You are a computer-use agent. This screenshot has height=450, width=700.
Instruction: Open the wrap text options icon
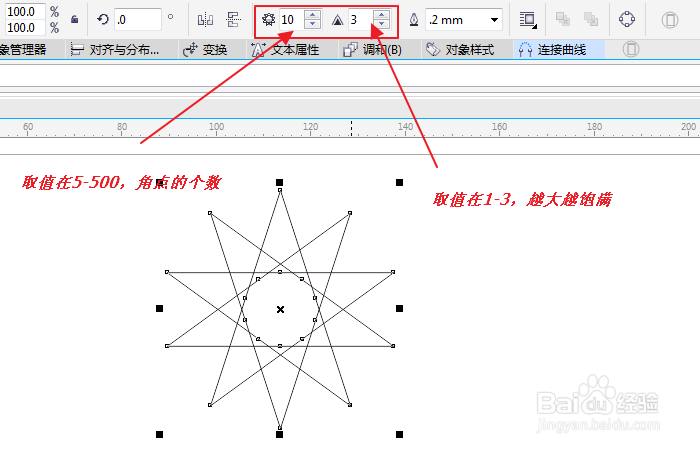528,20
